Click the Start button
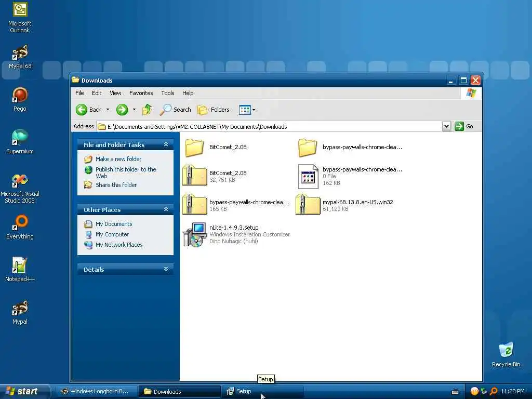 (x=25, y=391)
